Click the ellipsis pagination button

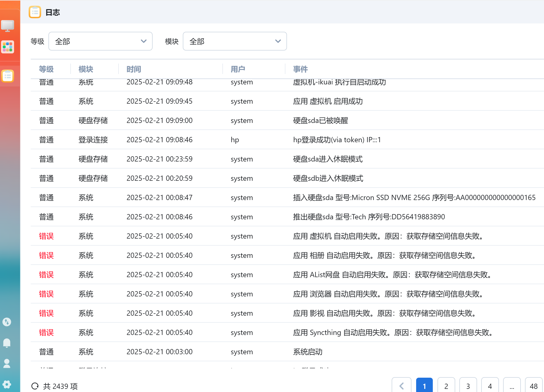[x=512, y=386]
